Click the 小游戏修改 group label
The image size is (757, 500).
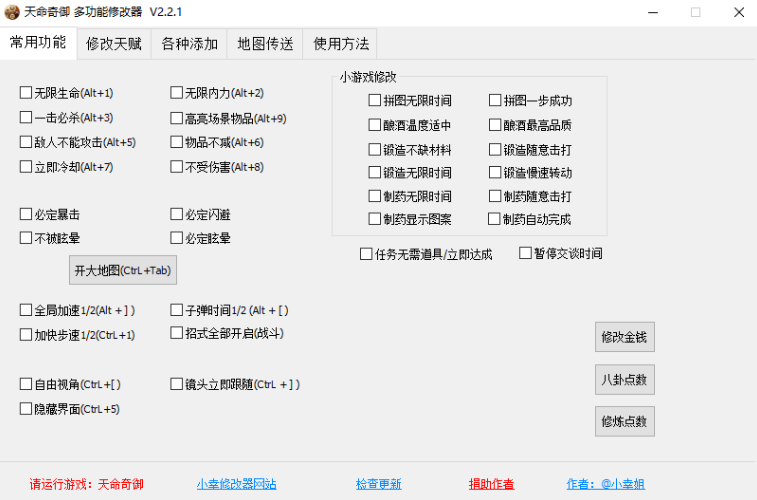pyautogui.click(x=368, y=77)
